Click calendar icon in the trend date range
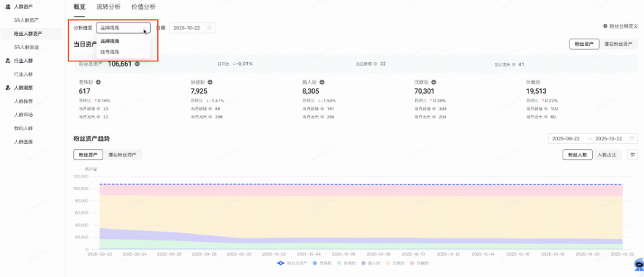The image size is (644, 277). [x=632, y=139]
